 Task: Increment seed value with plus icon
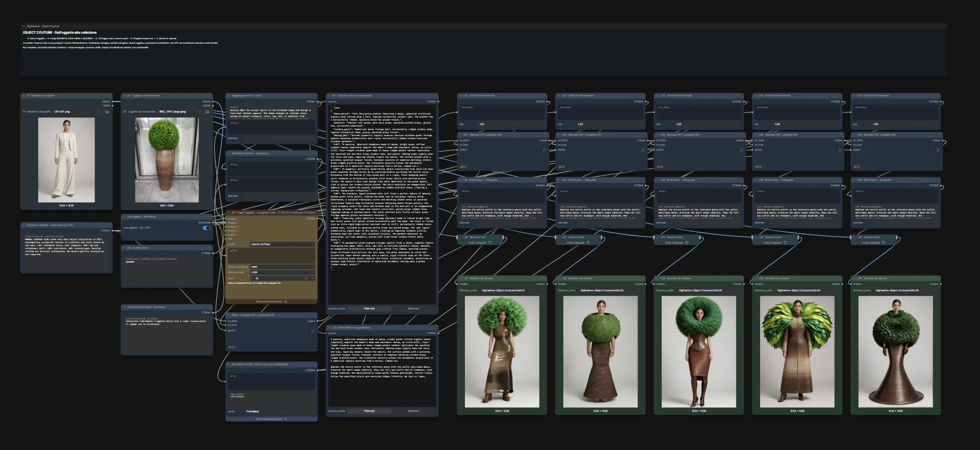(x=312, y=278)
